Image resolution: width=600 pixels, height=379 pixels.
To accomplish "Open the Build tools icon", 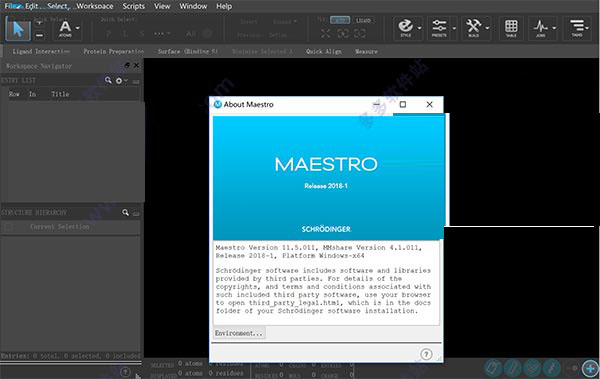I will click(473, 28).
